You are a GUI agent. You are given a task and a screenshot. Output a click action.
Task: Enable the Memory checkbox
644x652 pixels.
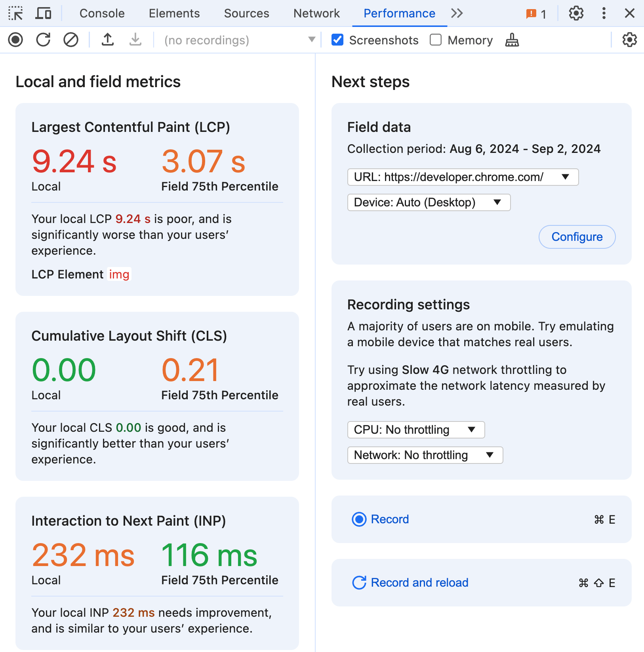click(x=436, y=40)
